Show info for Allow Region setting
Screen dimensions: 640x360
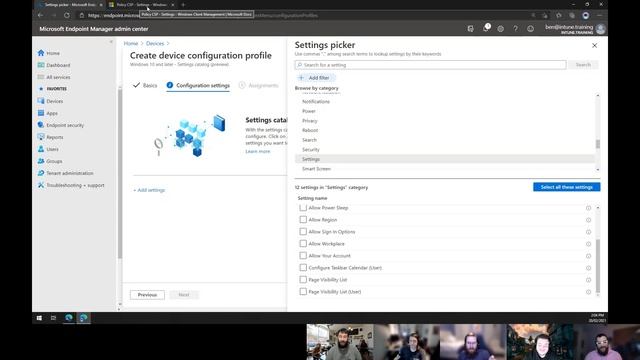[x=588, y=220]
